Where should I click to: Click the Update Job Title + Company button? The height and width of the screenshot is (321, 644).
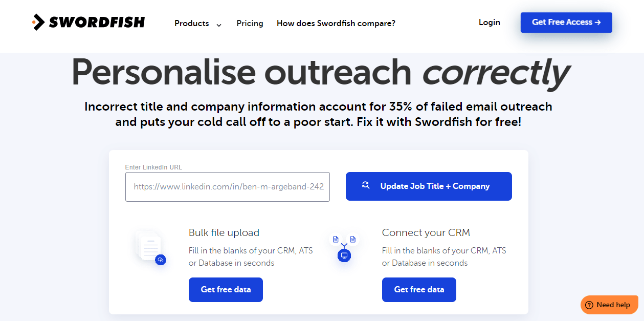(429, 186)
